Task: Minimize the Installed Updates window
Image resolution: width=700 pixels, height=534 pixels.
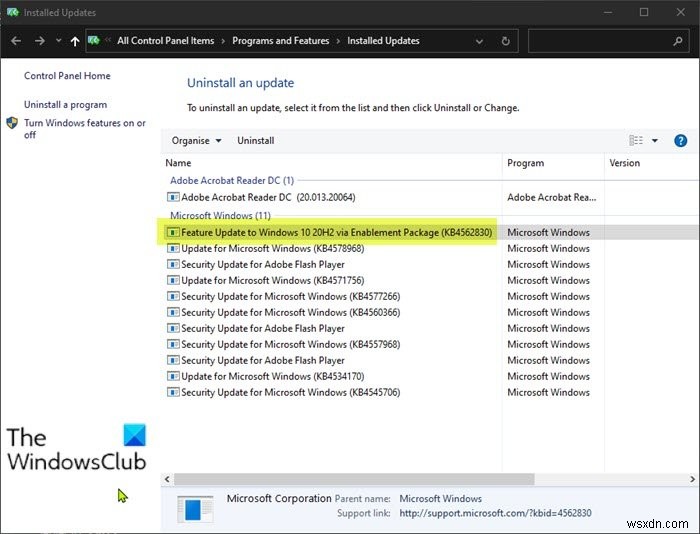Action: tap(608, 13)
